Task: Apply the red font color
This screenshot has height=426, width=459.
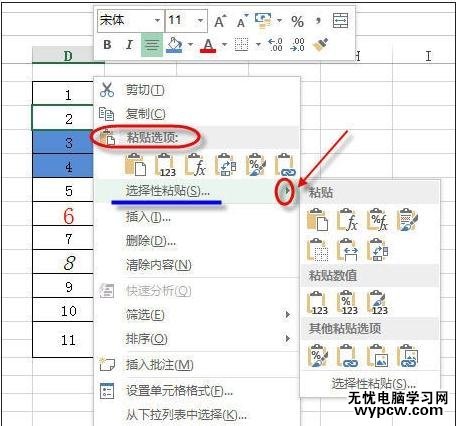Action: (x=208, y=45)
